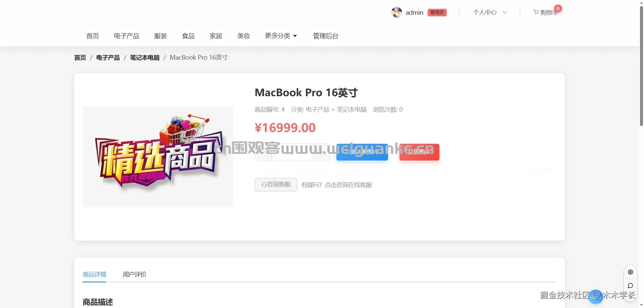Decrease the purchase quantity

[263, 152]
